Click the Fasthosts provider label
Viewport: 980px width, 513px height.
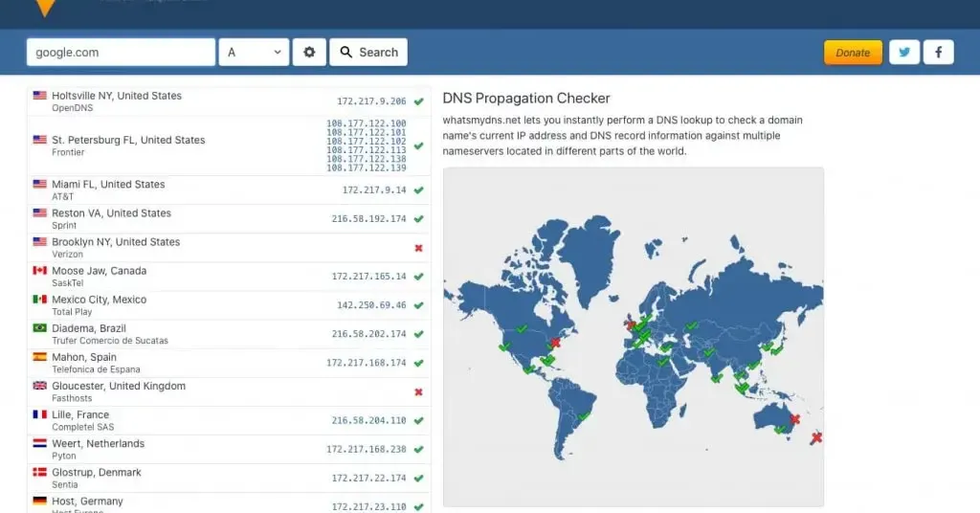pos(72,398)
